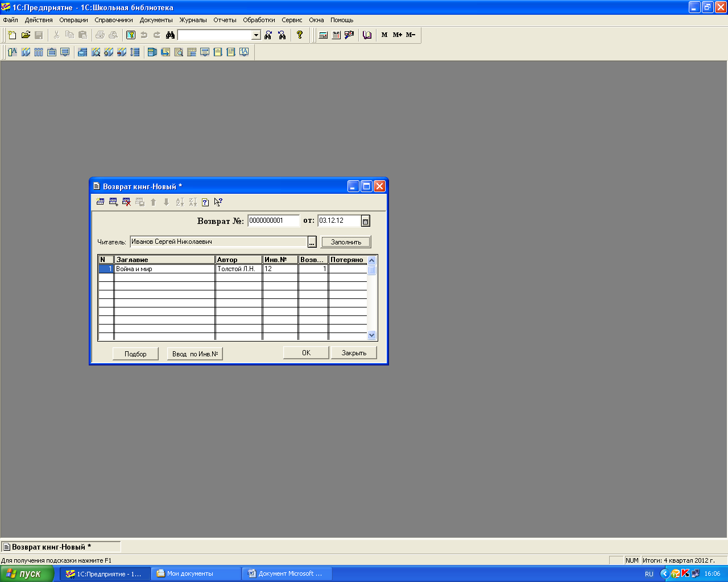Viewport: 728px width, 582px height.
Task: Click the Ввод по Инв.№ button
Action: [195, 354]
